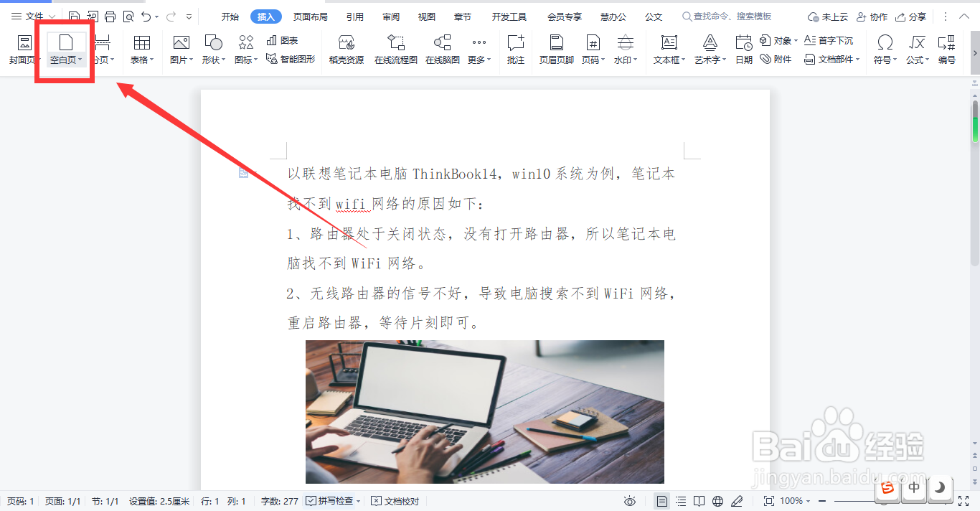Toggle the 中 Chinese input mode
This screenshot has height=511, width=980.
coord(914,488)
